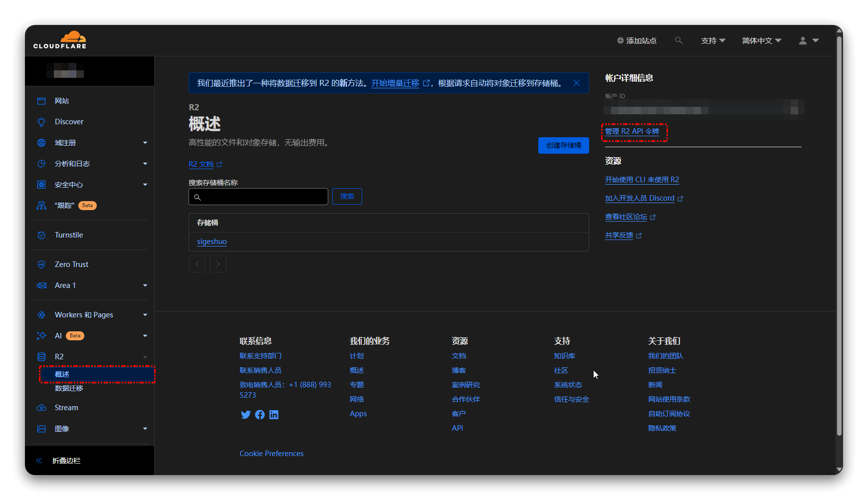Open the Facebook icon in footer

[260, 415]
